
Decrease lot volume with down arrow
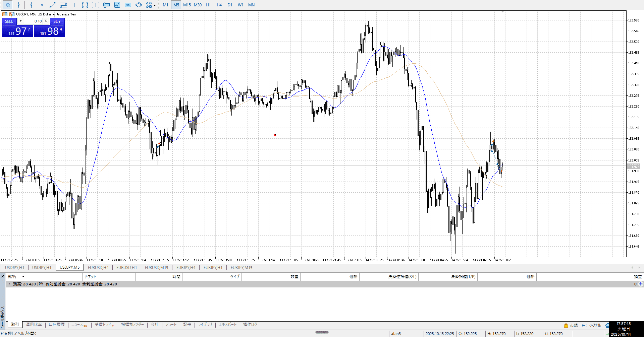(20, 21)
